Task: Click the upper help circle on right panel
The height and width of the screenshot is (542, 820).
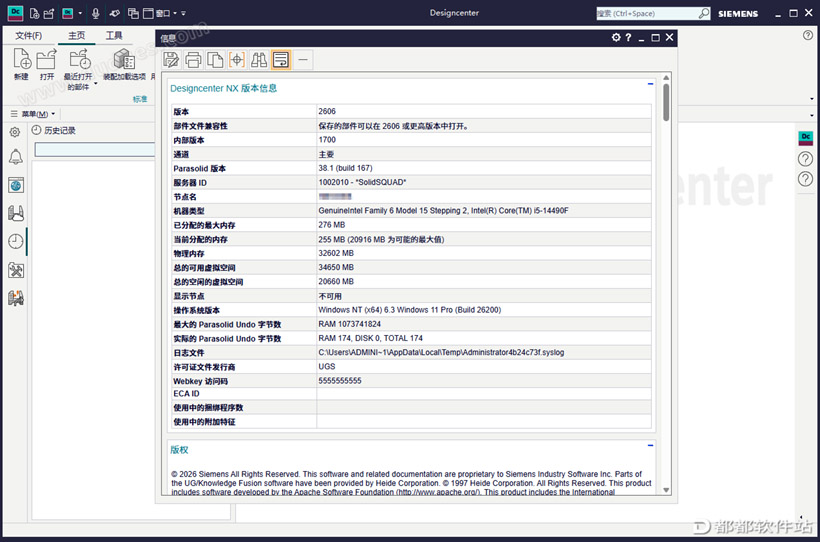Action: pos(805,159)
